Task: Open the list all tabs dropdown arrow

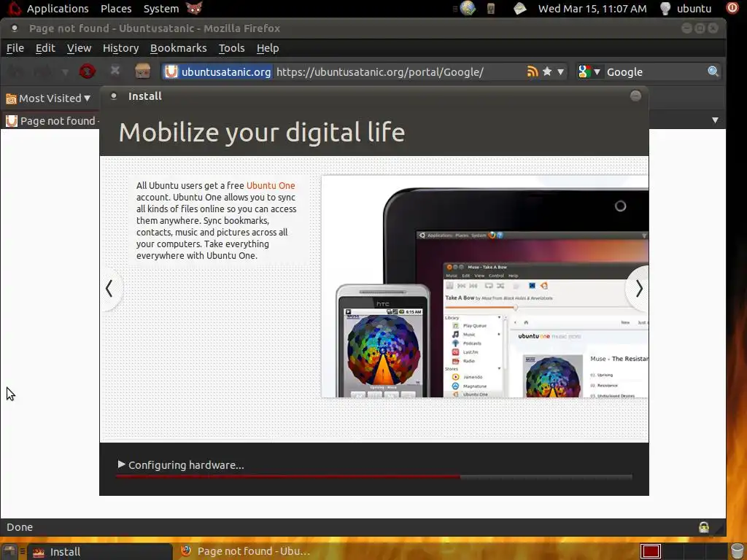Action: (x=715, y=120)
